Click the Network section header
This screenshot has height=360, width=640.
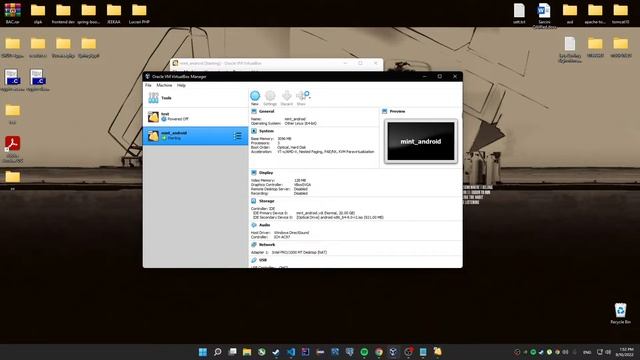click(267, 244)
